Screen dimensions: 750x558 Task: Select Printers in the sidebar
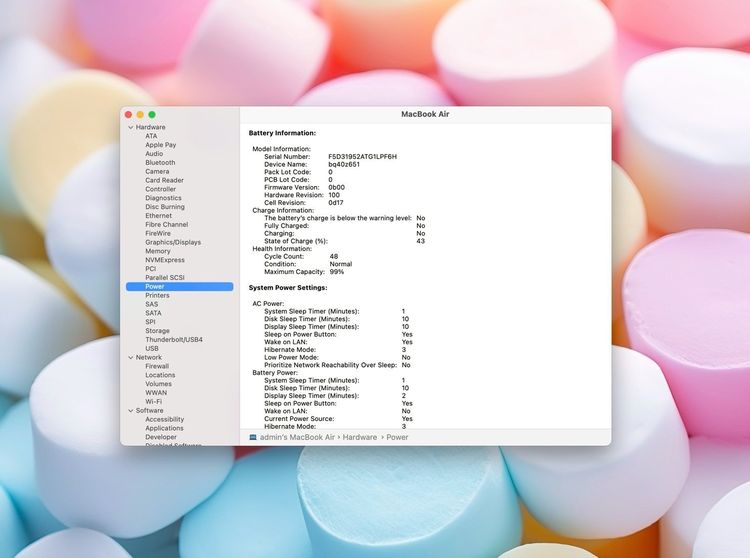(157, 295)
